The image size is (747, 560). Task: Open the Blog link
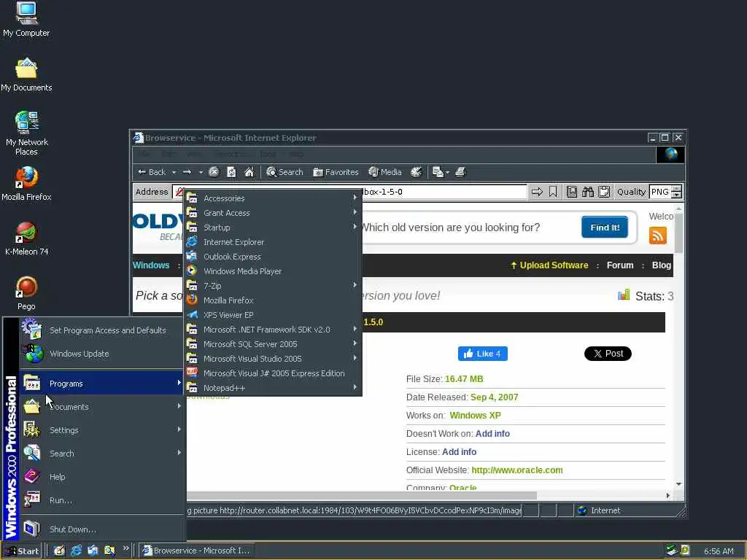click(661, 265)
